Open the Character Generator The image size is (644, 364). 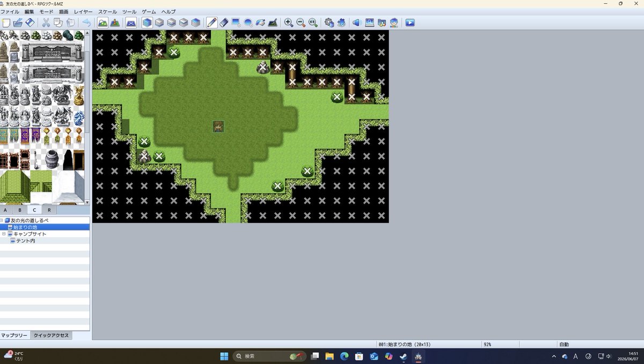click(x=394, y=23)
